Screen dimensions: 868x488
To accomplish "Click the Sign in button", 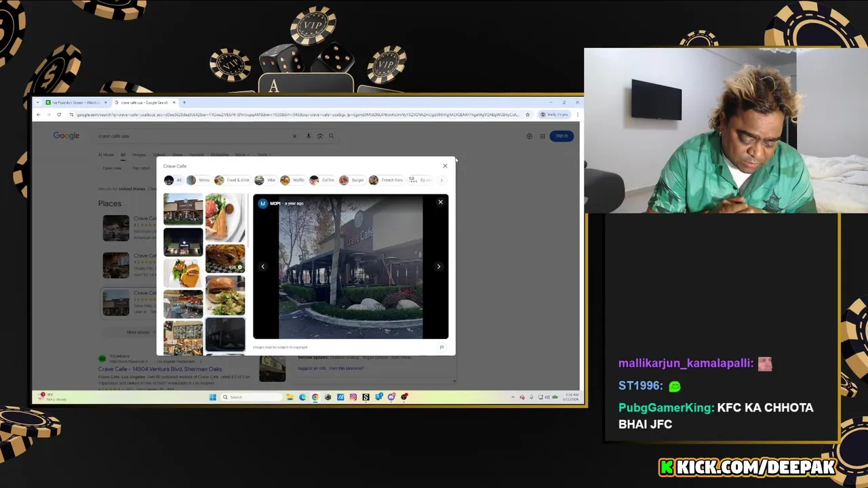I will pos(562,136).
